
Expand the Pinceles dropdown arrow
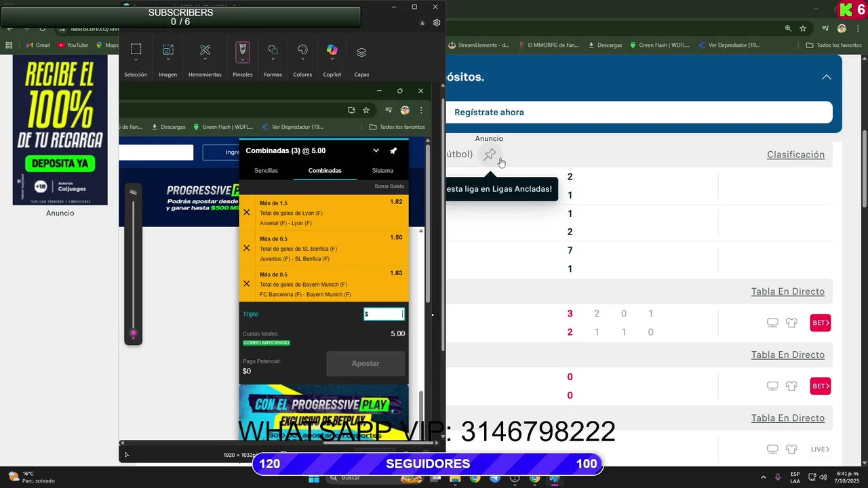pyautogui.click(x=242, y=60)
